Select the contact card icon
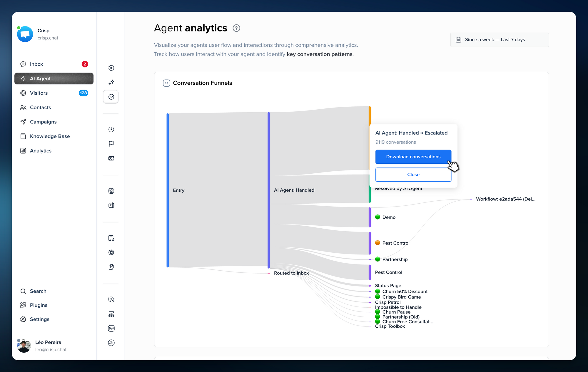588x372 pixels. (x=111, y=191)
